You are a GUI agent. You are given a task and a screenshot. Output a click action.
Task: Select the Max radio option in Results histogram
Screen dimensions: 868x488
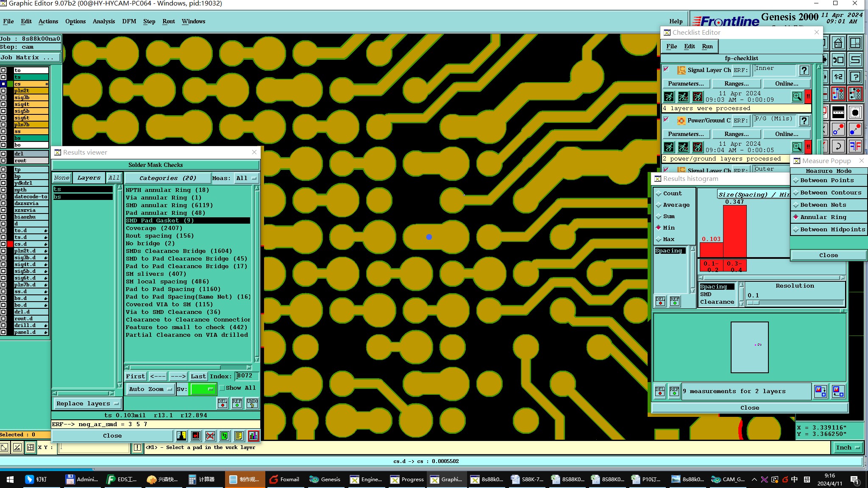click(659, 239)
